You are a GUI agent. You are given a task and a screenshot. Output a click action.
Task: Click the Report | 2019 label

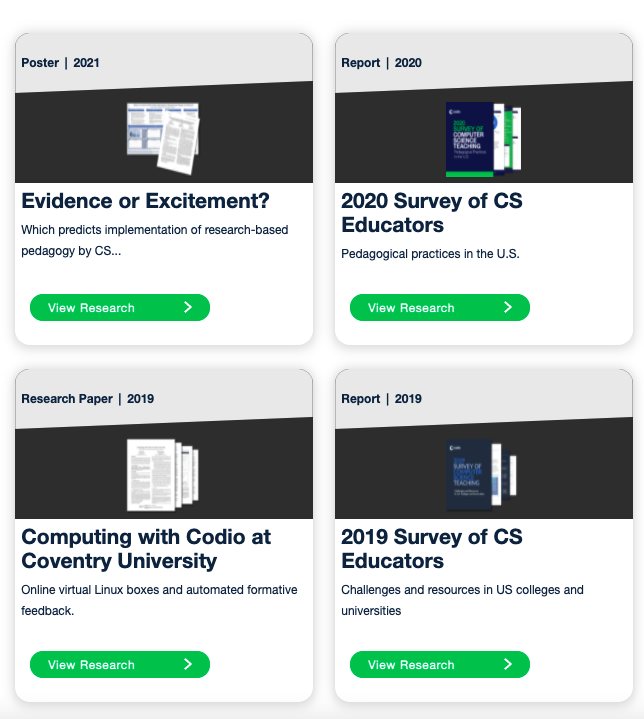click(381, 399)
